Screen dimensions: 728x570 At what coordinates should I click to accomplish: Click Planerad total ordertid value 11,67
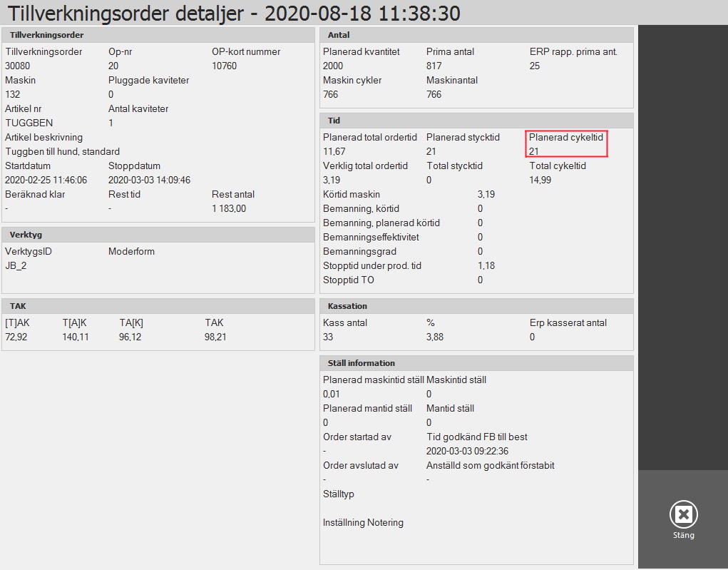(334, 151)
